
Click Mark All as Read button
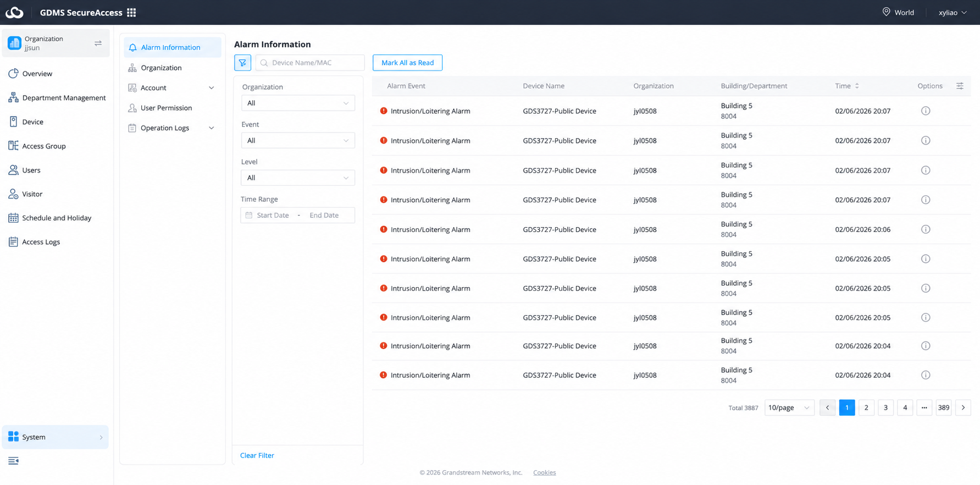[407, 63]
